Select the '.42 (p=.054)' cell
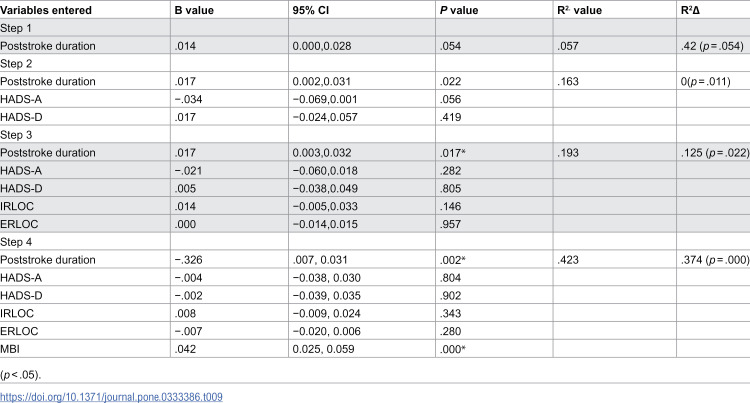Screen dimensions: 750x403 [712, 46]
